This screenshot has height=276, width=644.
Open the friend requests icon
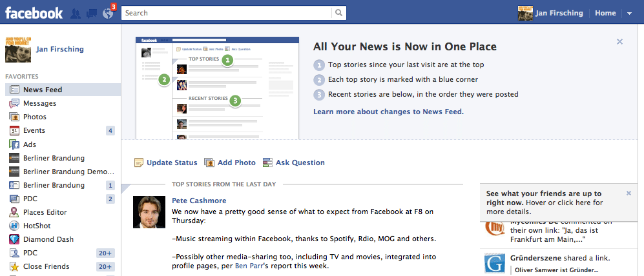pyautogui.click(x=76, y=14)
